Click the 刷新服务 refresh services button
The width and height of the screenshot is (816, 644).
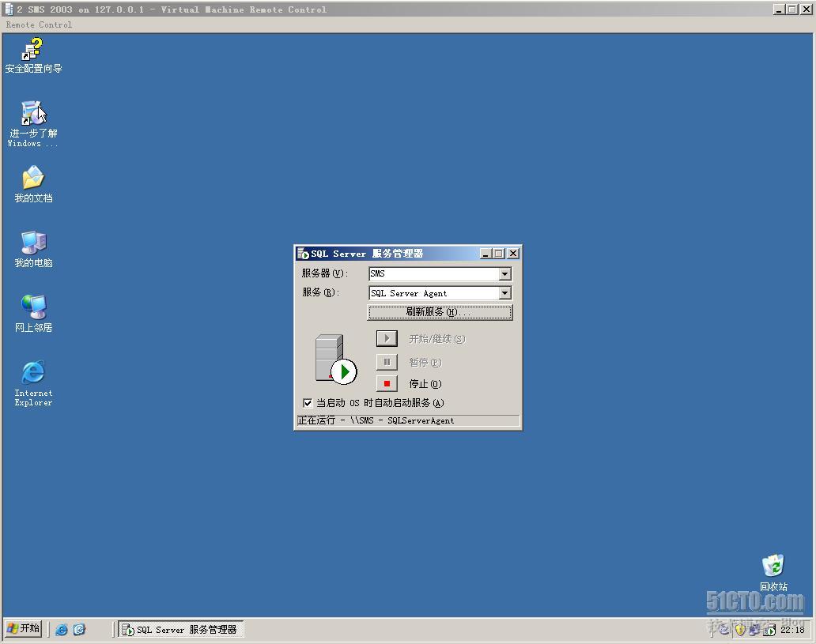tap(440, 312)
